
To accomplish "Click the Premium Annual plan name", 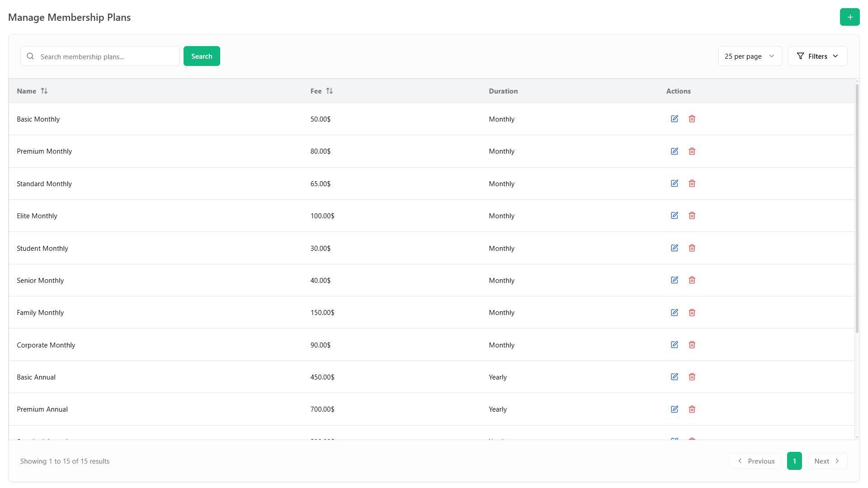I will point(42,409).
